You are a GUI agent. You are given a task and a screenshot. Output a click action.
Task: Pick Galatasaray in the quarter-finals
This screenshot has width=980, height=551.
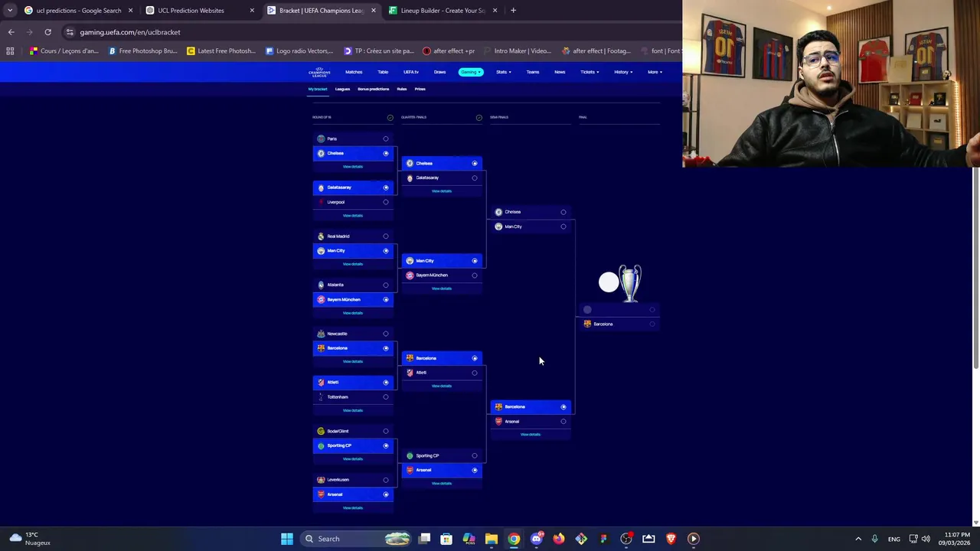coord(442,178)
